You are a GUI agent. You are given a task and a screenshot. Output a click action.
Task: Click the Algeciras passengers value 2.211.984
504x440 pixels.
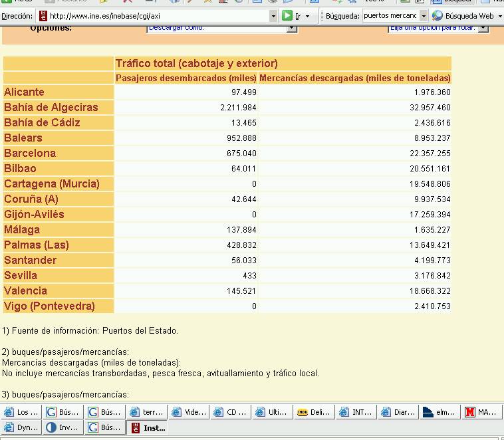[x=238, y=108]
